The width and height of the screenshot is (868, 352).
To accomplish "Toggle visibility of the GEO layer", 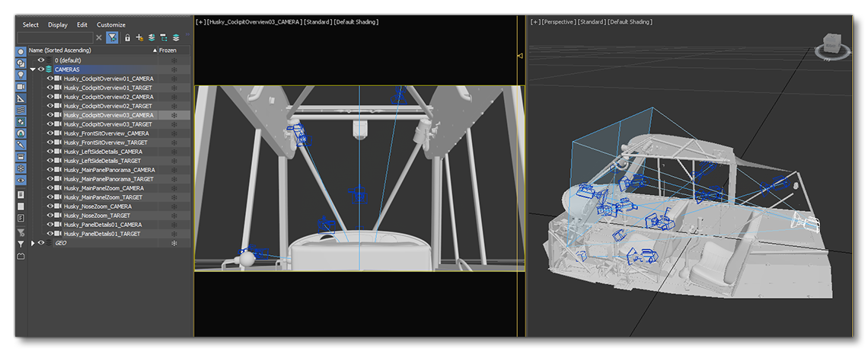I will (x=41, y=243).
